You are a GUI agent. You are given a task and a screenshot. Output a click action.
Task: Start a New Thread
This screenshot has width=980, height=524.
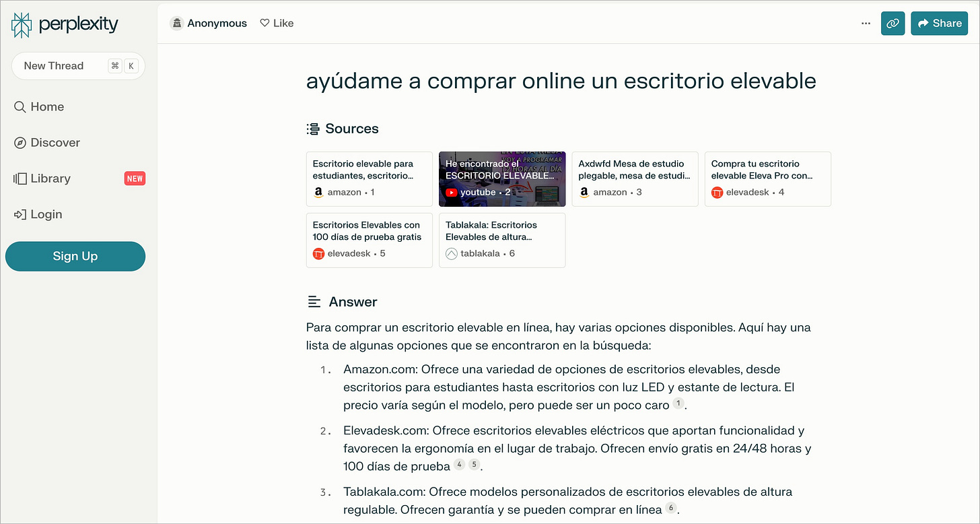click(x=78, y=66)
